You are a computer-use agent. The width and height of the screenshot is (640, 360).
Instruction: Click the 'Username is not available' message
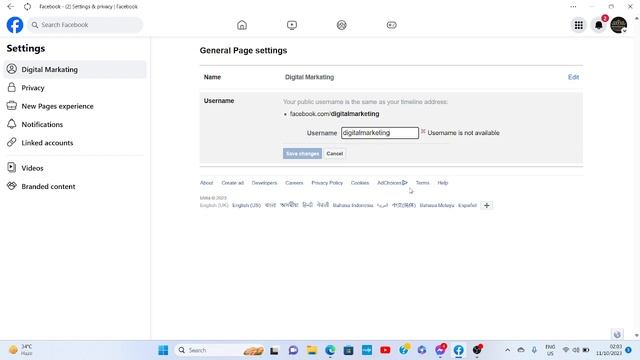463,133
